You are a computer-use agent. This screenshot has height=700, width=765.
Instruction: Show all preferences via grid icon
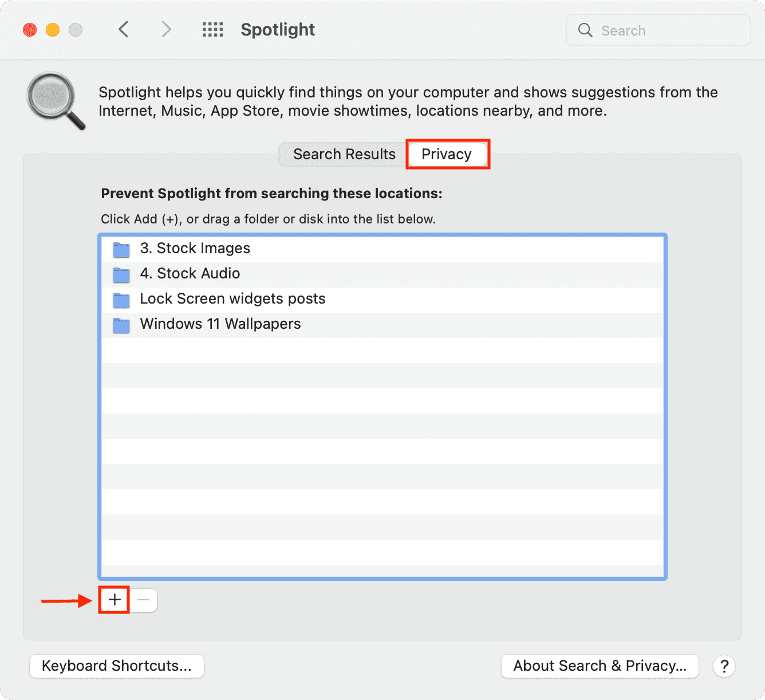pos(212,29)
